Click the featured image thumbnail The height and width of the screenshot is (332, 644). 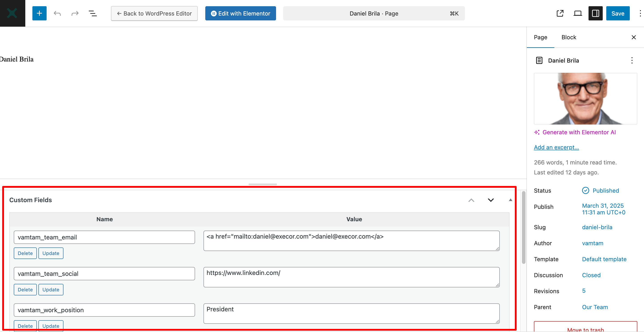coord(585,99)
